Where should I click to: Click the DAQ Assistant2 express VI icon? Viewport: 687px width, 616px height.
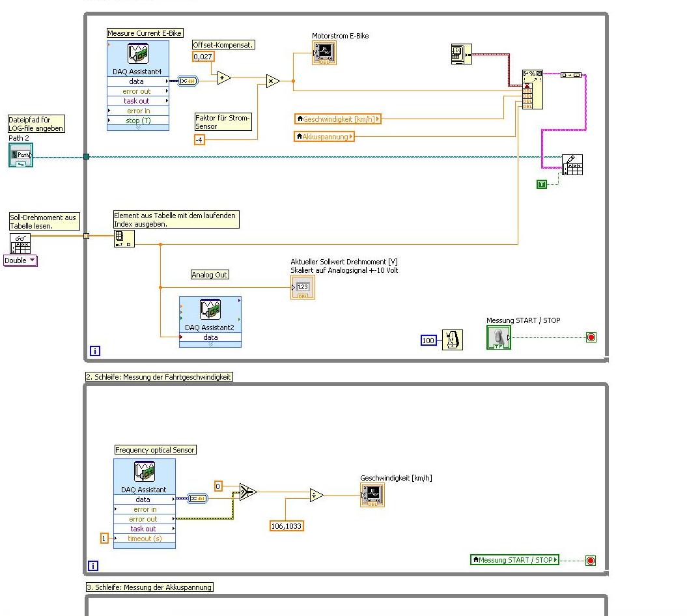pos(210,309)
